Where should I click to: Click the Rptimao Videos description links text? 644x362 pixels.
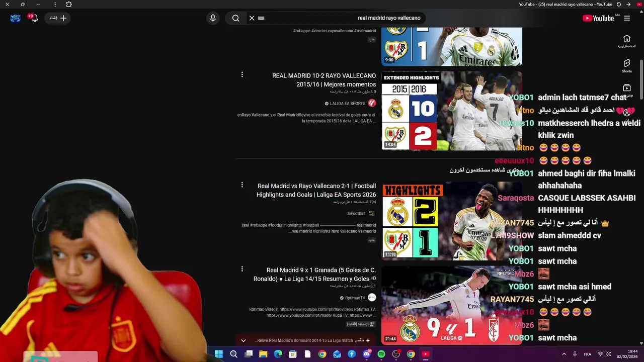point(312,312)
